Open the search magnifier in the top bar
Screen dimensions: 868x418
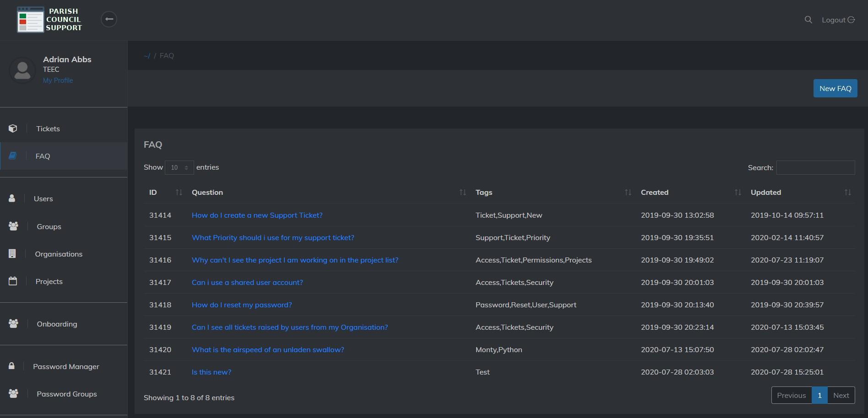point(808,20)
